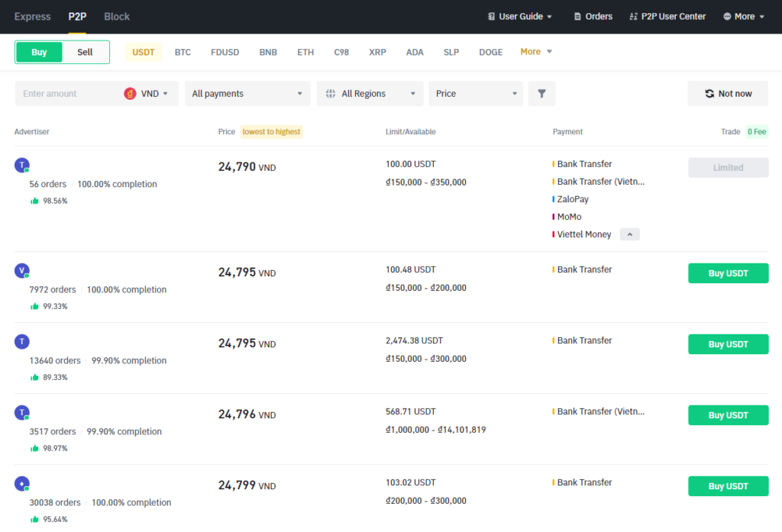Image resolution: width=782 pixels, height=532 pixels.
Task: Click the P2P User Center people icon
Action: point(633,17)
